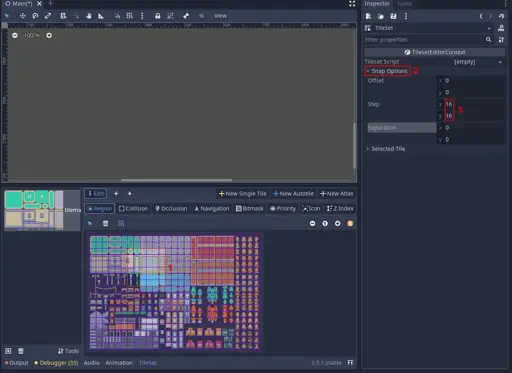Image resolution: width=512 pixels, height=373 pixels.
Task: Open Inspector object properties tools icon
Action: tap(501, 40)
